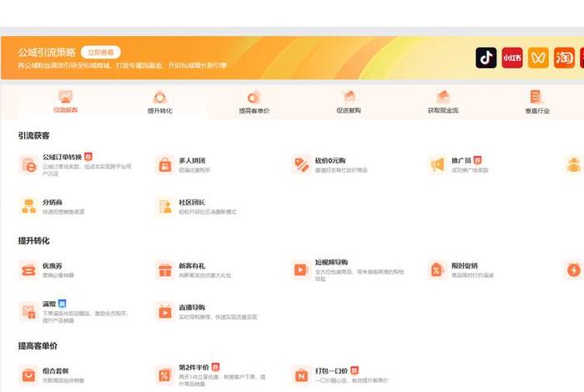The height and width of the screenshot is (392, 584).
Task: Click the 砍价0元购 price tag icon
Action: click(x=301, y=164)
